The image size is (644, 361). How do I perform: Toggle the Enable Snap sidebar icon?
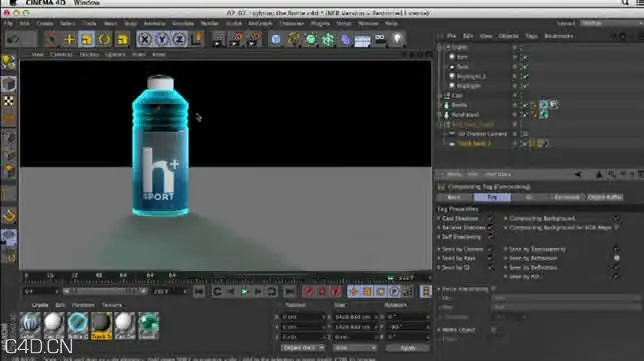9,215
